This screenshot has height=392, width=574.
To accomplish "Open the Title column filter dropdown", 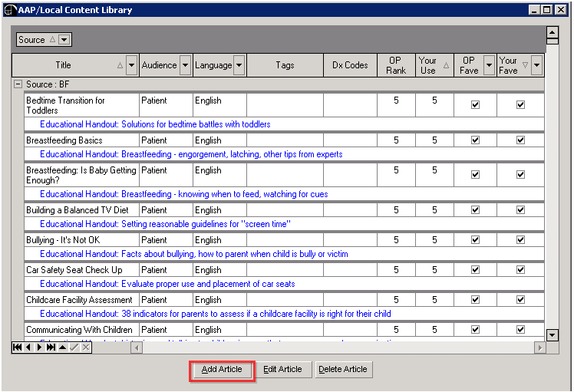I will point(131,65).
